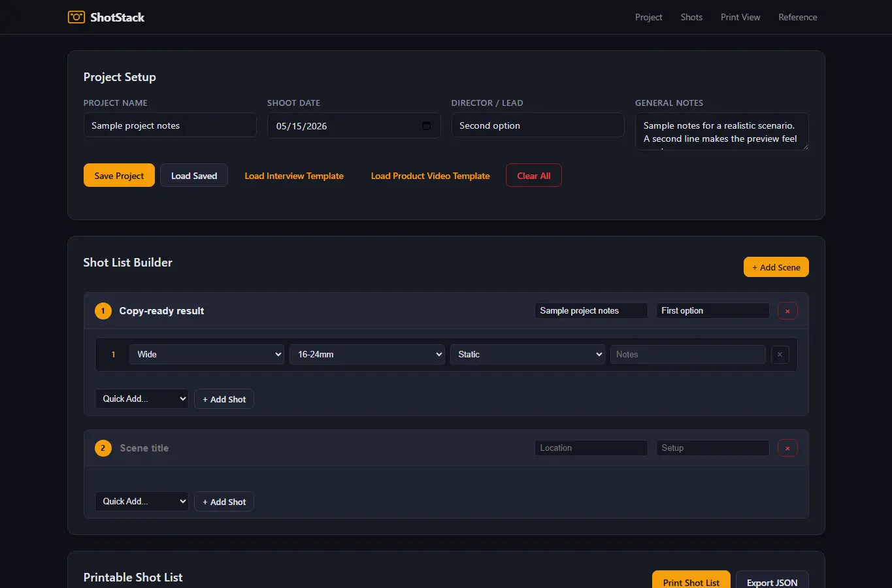Click + Add Shot in scene 2
This screenshot has width=892, height=588.
click(224, 502)
